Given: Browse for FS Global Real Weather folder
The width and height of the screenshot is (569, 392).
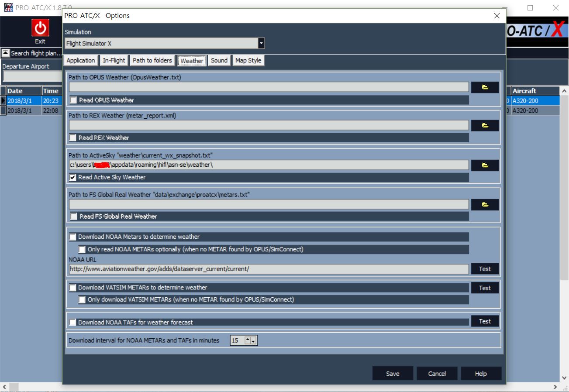Looking at the screenshot, I should tap(485, 205).
